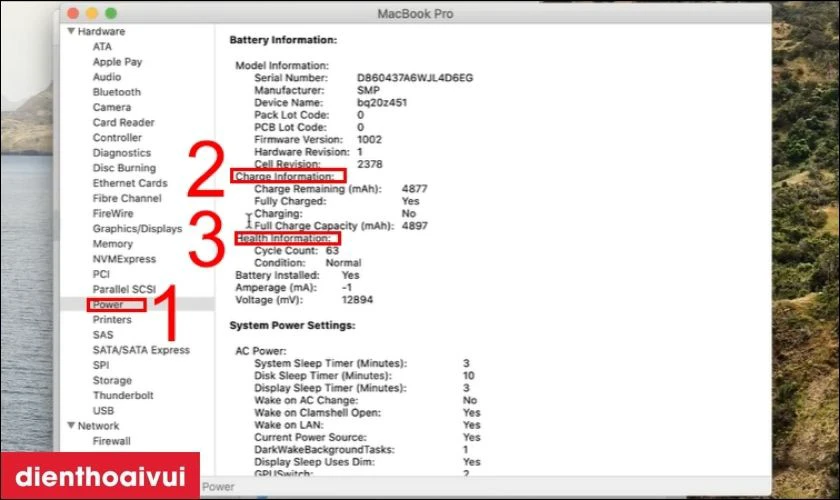This screenshot has width=840, height=500.
Task: Click Wake on Clamshell Open row
Action: (x=367, y=413)
